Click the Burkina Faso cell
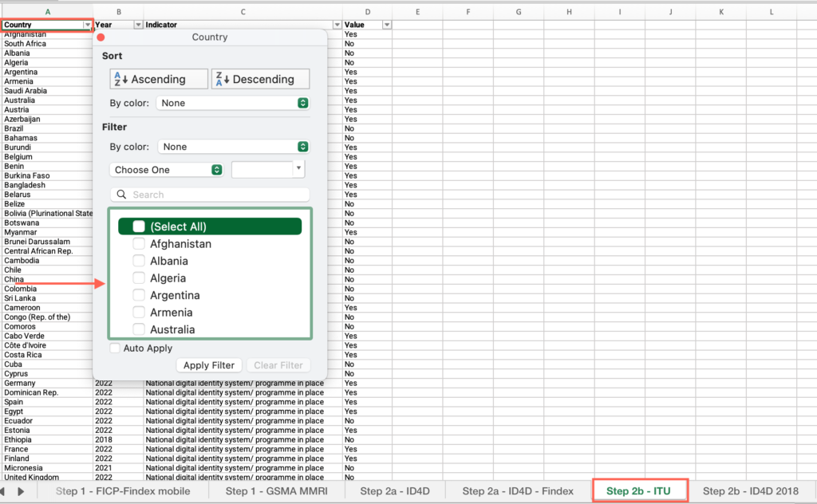The height and width of the screenshot is (504, 817). (x=47, y=175)
